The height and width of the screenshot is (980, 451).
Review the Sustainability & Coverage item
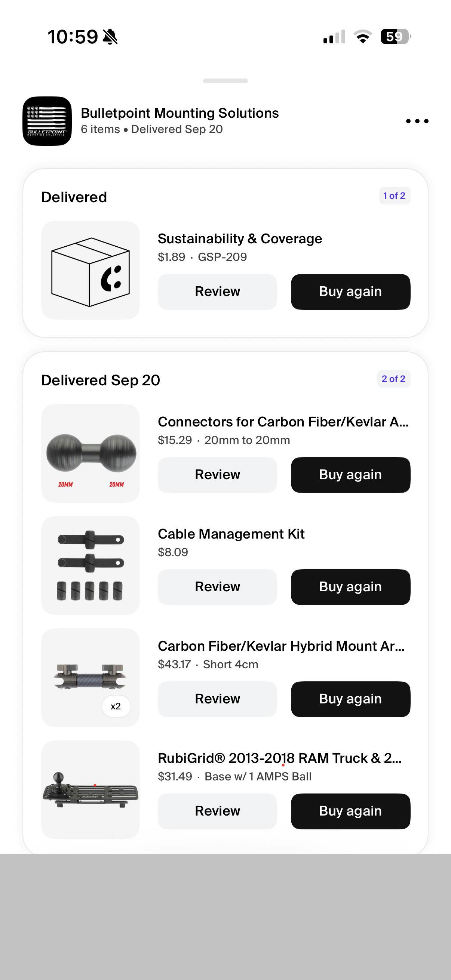pyautogui.click(x=217, y=292)
